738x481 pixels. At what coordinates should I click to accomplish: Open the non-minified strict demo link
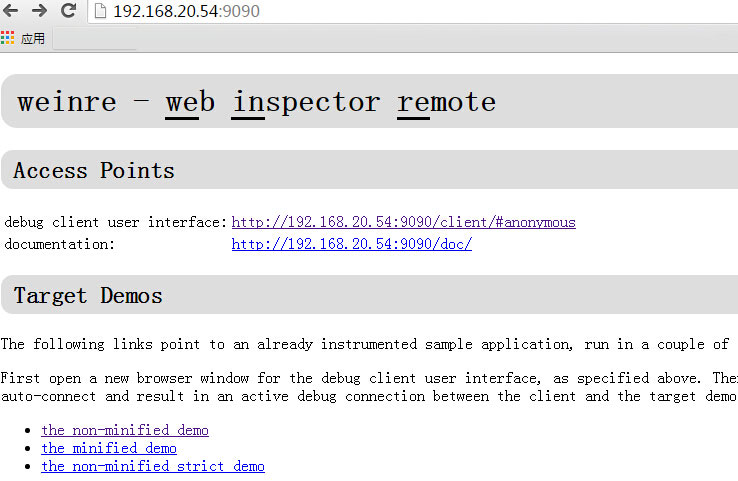pyautogui.click(x=152, y=466)
